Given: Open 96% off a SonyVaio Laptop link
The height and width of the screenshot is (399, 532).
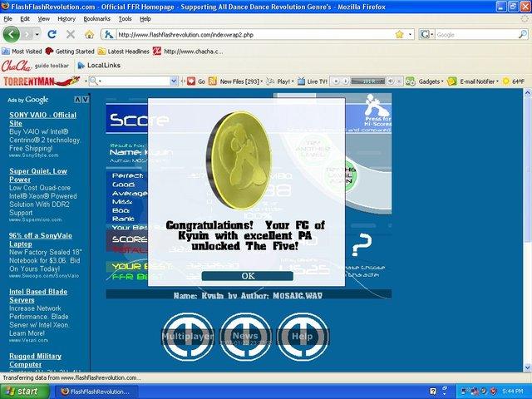Looking at the screenshot, I should 41,239.
